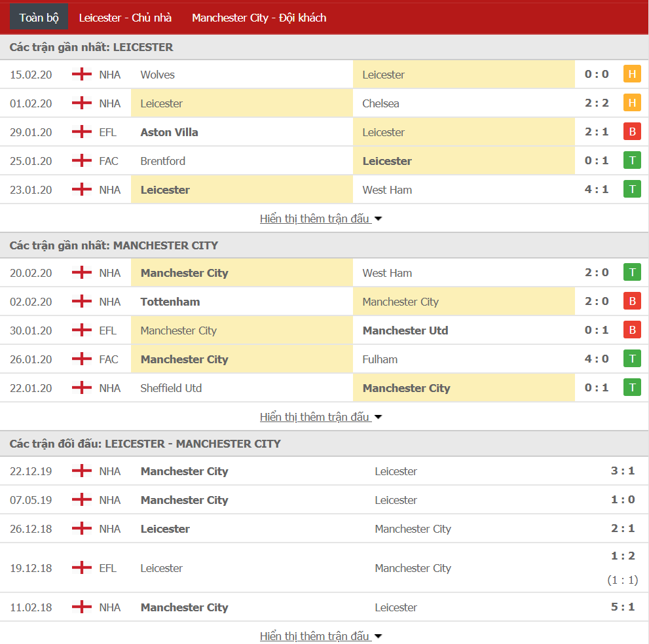Open the Chelsea team name
The width and height of the screenshot is (649, 644).
pyautogui.click(x=380, y=103)
